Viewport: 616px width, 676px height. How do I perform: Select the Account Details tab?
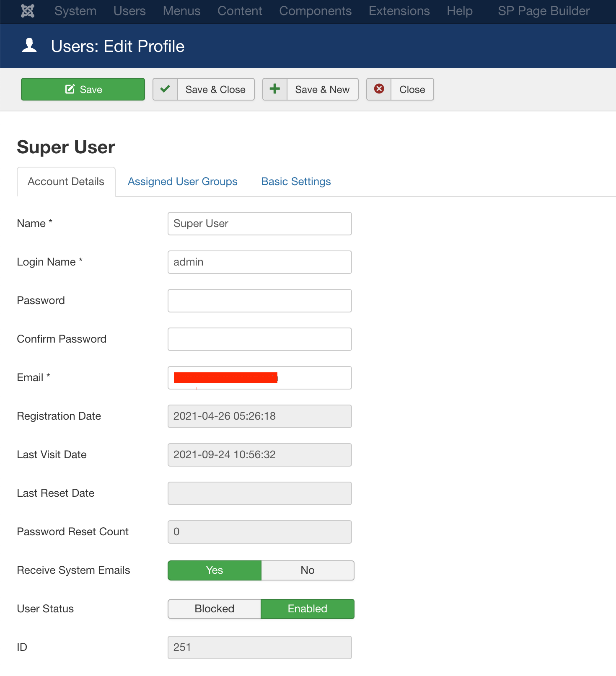point(66,182)
